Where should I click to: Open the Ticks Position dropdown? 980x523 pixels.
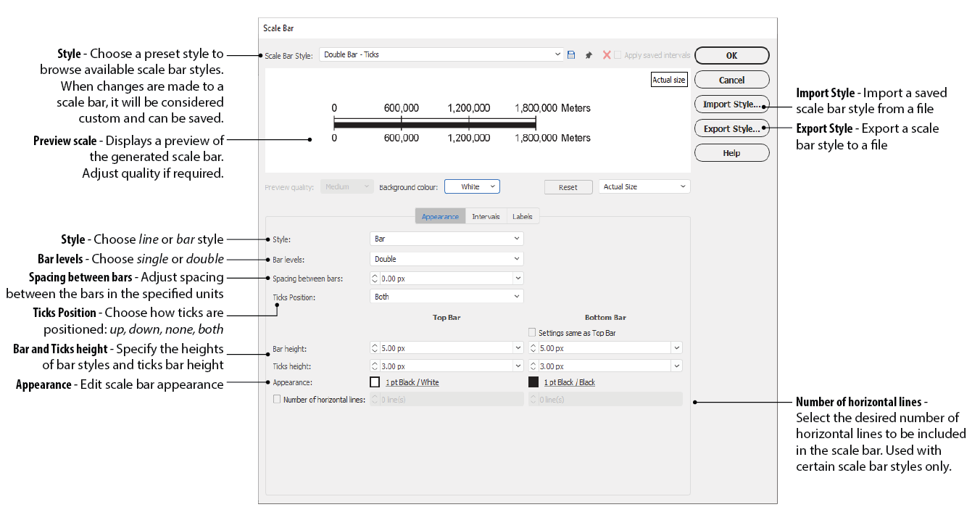[447, 297]
